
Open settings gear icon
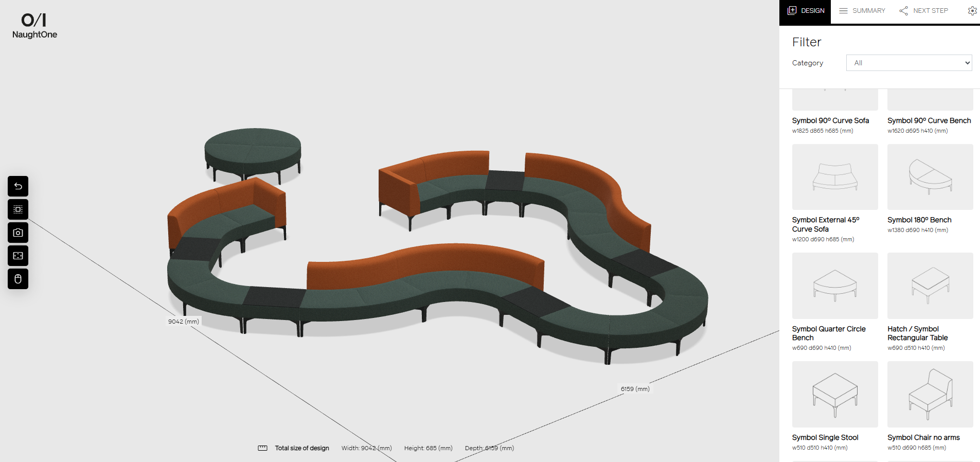(x=972, y=11)
